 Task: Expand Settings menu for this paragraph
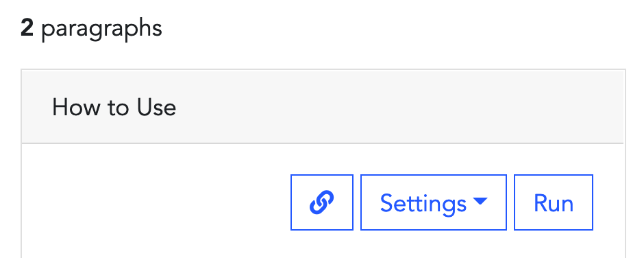point(433,202)
